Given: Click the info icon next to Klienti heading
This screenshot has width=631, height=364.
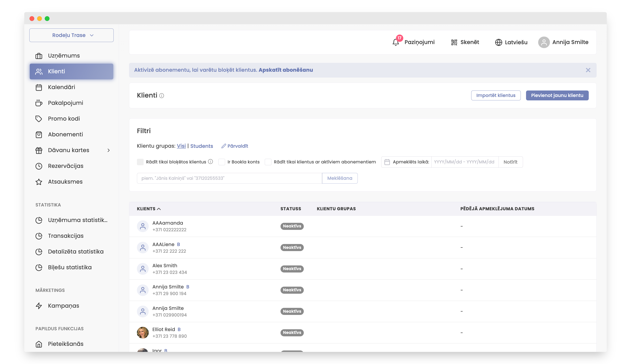Looking at the screenshot, I should pos(162,96).
